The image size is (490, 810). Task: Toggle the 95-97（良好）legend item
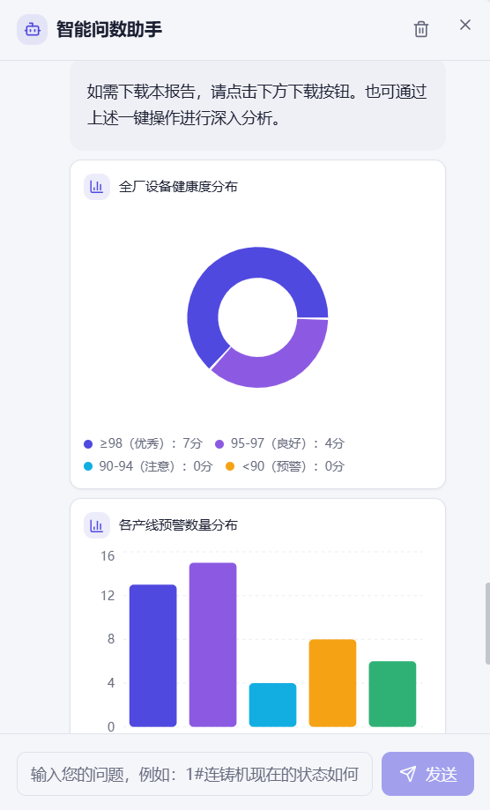point(279,444)
